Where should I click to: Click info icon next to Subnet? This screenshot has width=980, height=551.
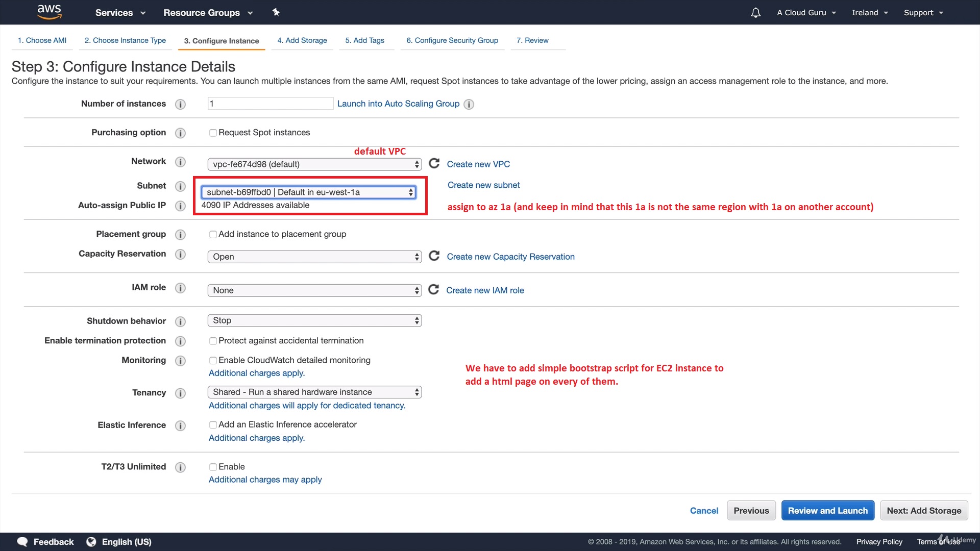[180, 186]
